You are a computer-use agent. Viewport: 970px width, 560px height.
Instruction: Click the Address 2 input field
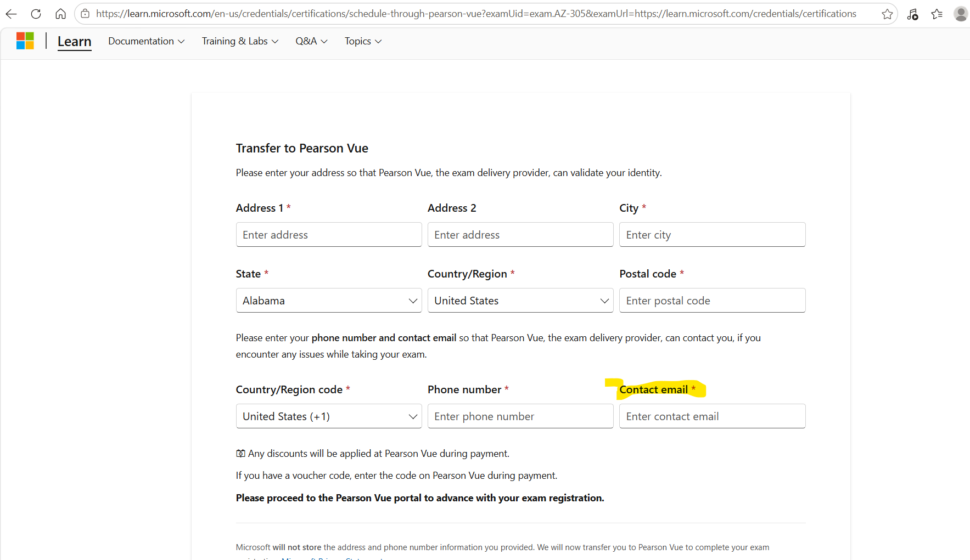520,235
